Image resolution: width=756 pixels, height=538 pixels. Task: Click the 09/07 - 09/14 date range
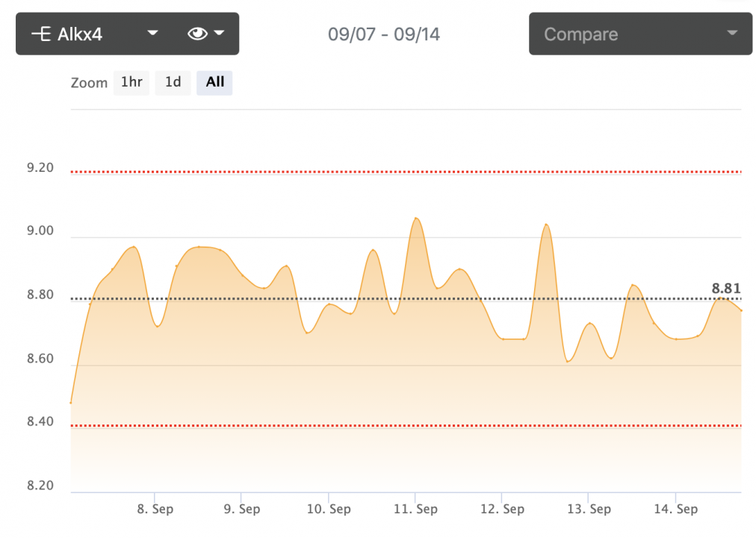pos(383,34)
